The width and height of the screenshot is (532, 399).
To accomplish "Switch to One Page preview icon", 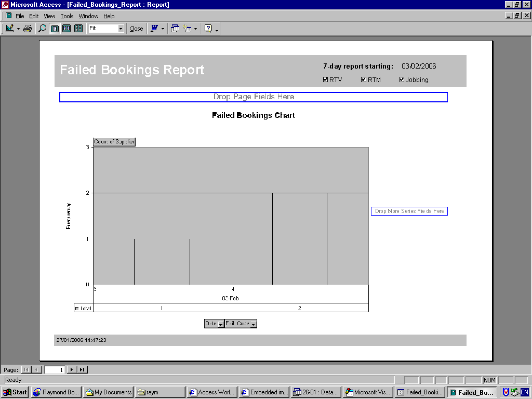I will pyautogui.click(x=55, y=29).
